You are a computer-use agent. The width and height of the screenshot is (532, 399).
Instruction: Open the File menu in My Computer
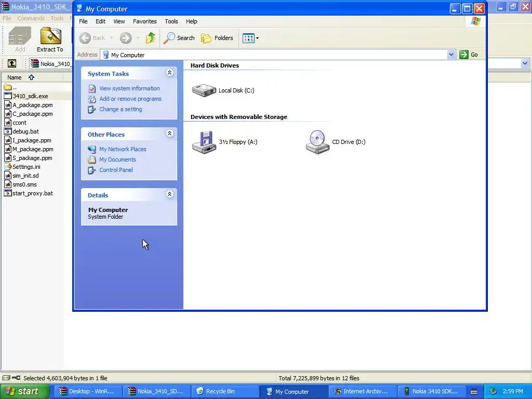click(83, 21)
